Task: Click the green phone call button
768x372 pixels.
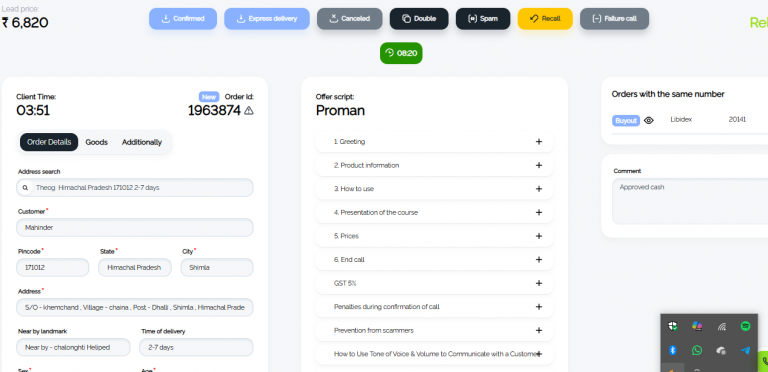Action: click(x=763, y=361)
